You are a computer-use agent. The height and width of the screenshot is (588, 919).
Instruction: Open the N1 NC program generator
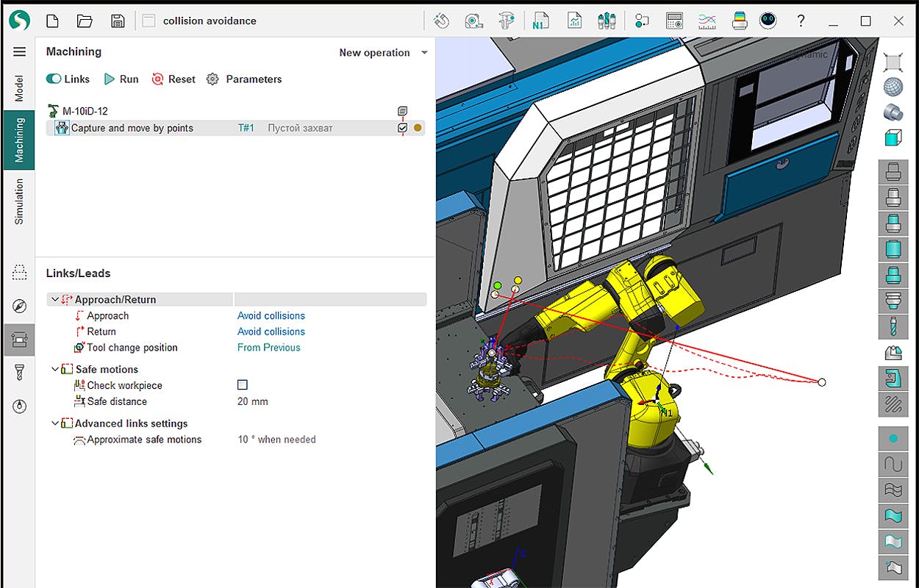(540, 21)
